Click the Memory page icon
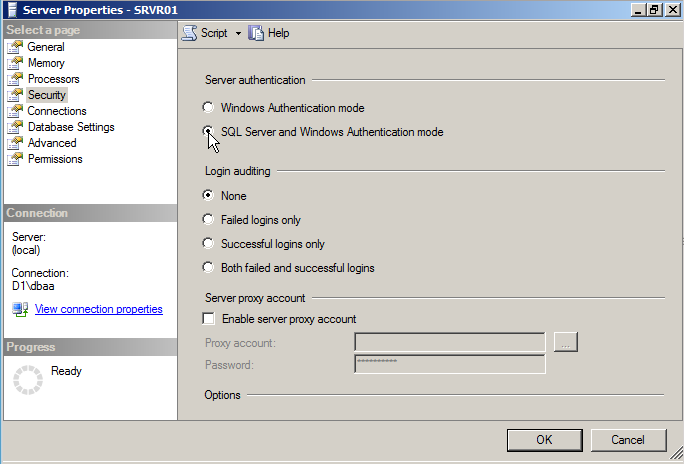 (x=15, y=63)
